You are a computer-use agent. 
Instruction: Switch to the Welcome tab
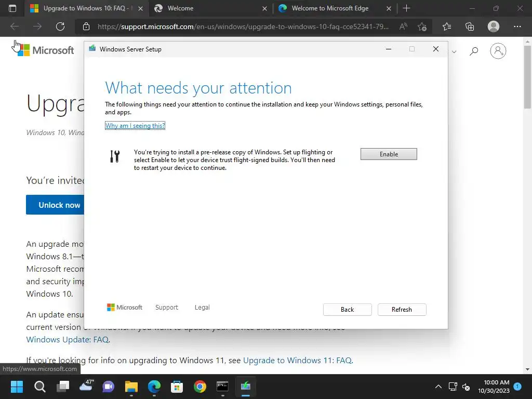coord(210,8)
